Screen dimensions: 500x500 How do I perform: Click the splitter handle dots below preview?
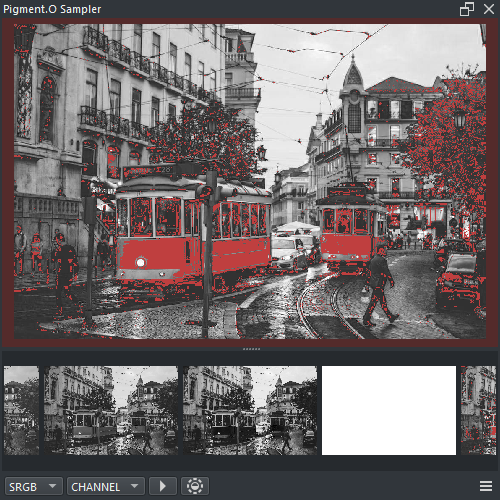(251, 349)
